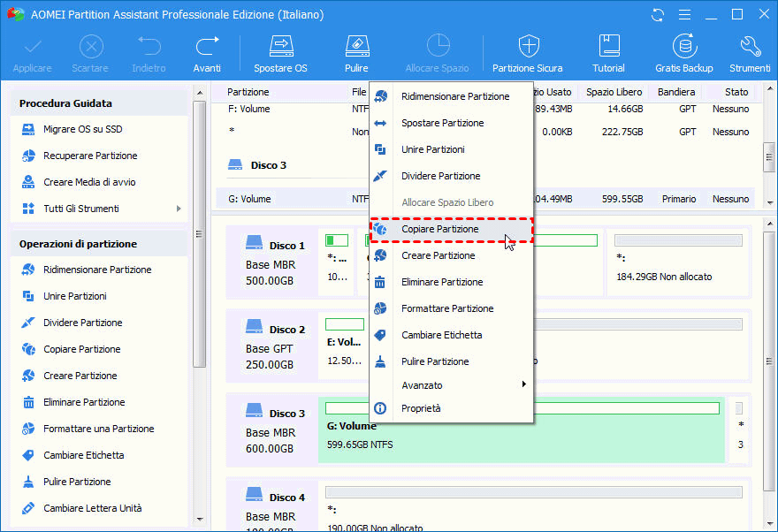Choose Eliminare Partizione from context menu
This screenshot has height=532, width=778.
[x=452, y=282]
